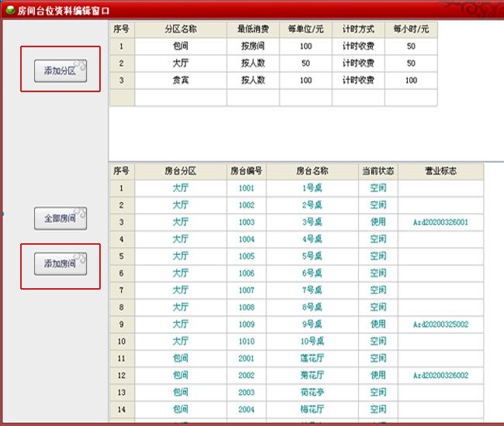The width and height of the screenshot is (504, 426).
Task: Select the 荷花亭 room name
Action: click(x=312, y=392)
